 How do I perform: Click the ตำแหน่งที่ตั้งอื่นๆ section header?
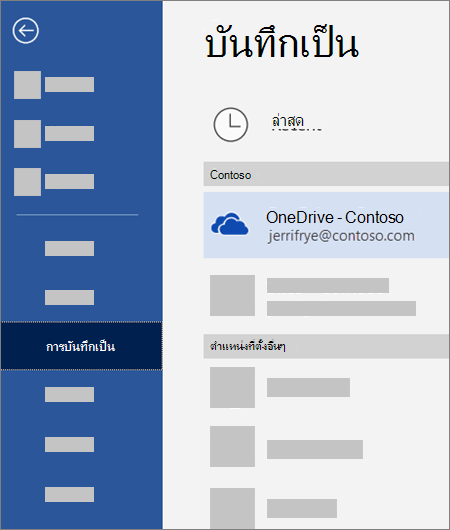pyautogui.click(x=326, y=346)
